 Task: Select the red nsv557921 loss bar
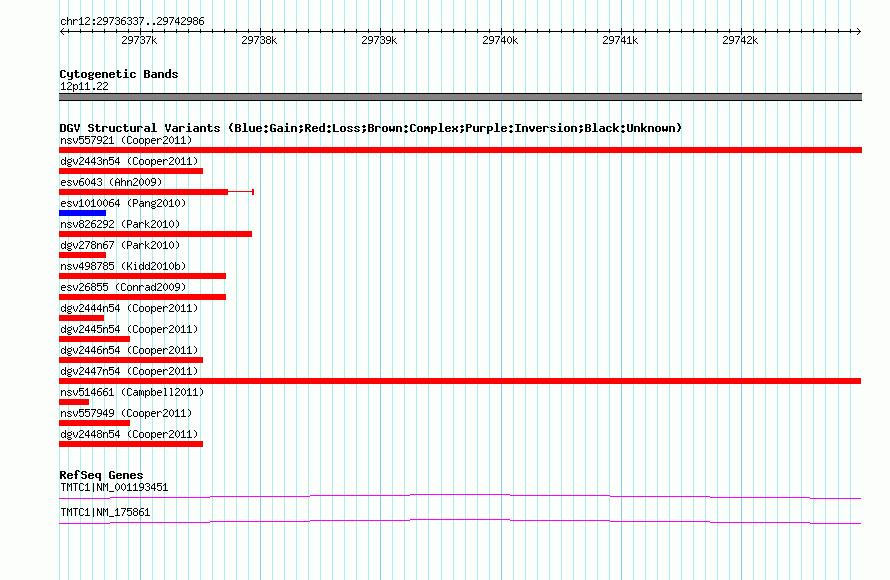[460, 150]
